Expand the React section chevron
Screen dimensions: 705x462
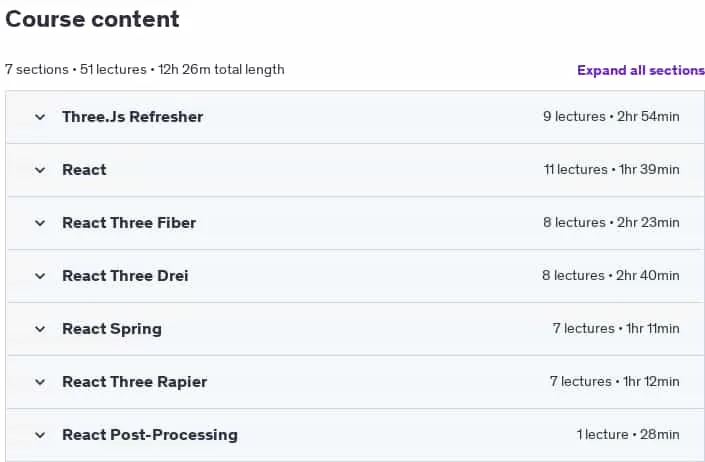coord(40,170)
